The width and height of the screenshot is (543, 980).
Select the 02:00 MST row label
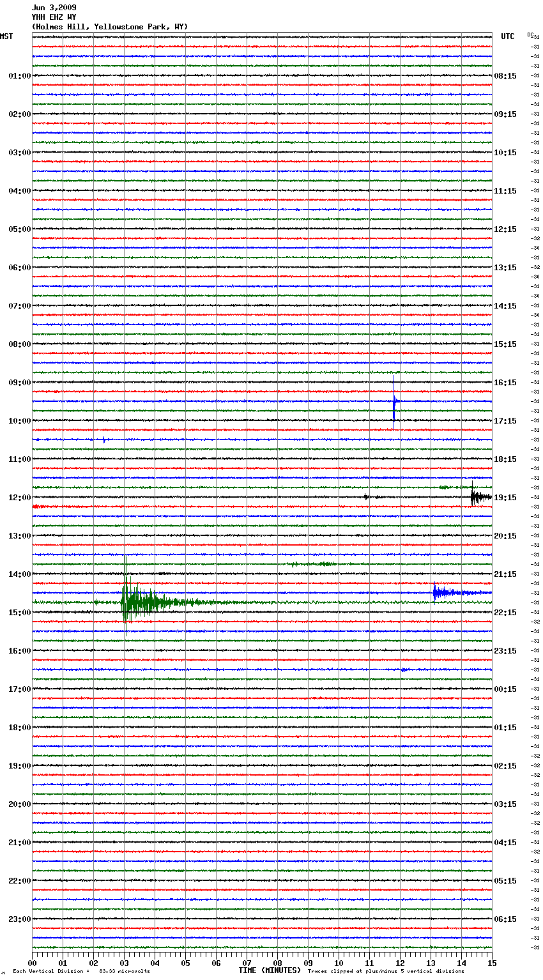tap(20, 114)
